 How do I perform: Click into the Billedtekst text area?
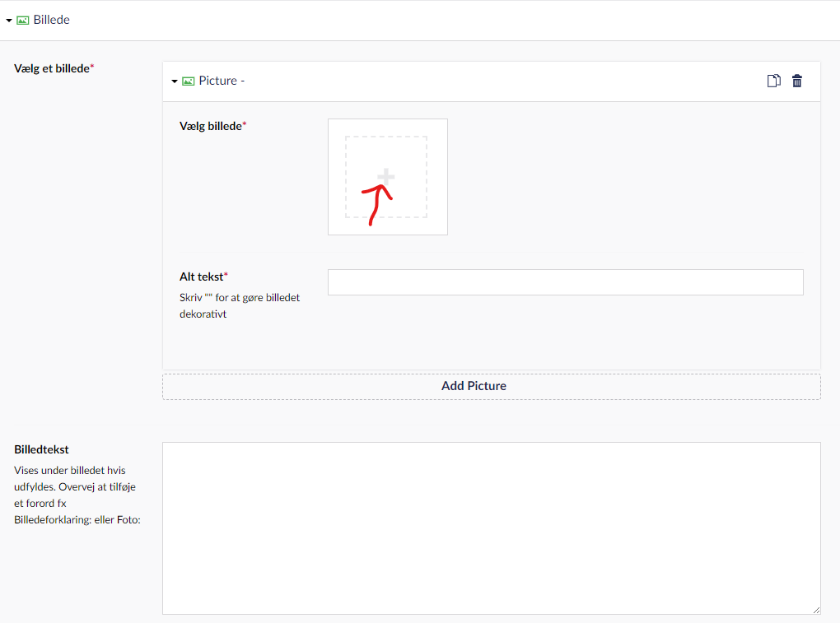(x=491, y=528)
